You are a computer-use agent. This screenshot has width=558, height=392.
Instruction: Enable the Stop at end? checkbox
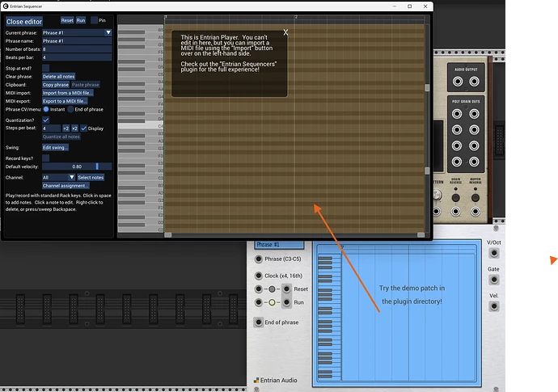point(45,68)
